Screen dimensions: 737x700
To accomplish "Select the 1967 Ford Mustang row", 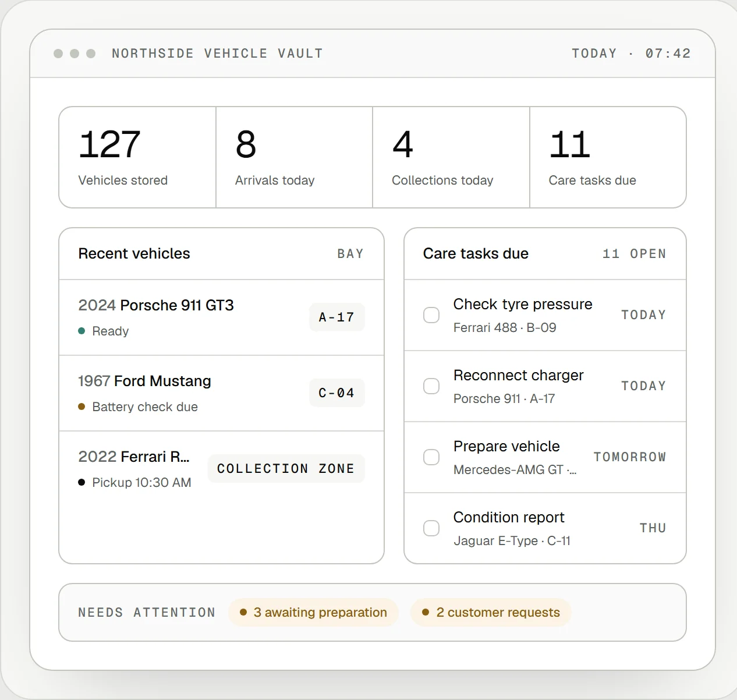I will [x=221, y=393].
